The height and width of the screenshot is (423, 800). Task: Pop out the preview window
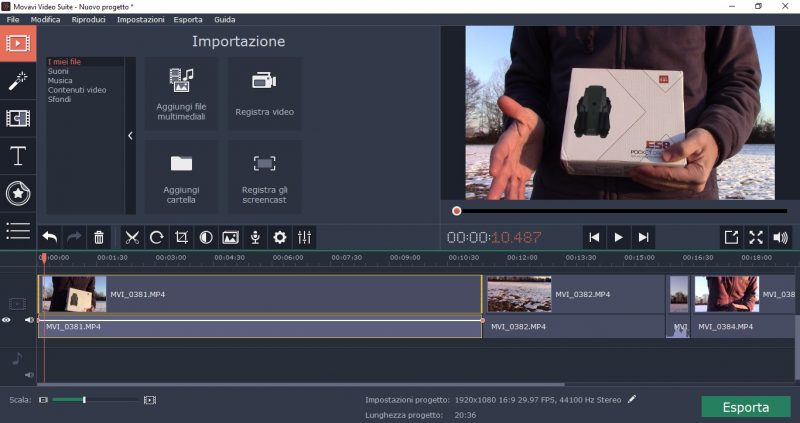click(731, 237)
